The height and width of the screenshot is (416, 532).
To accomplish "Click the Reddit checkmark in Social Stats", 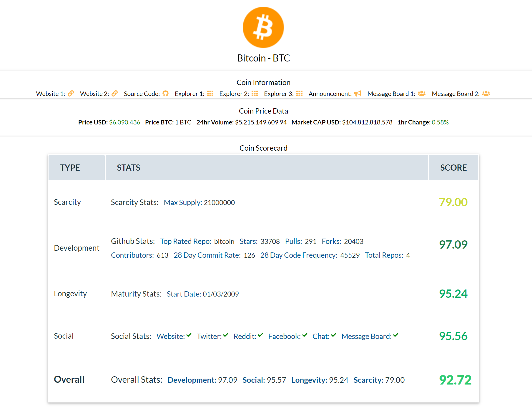I will click(x=260, y=335).
